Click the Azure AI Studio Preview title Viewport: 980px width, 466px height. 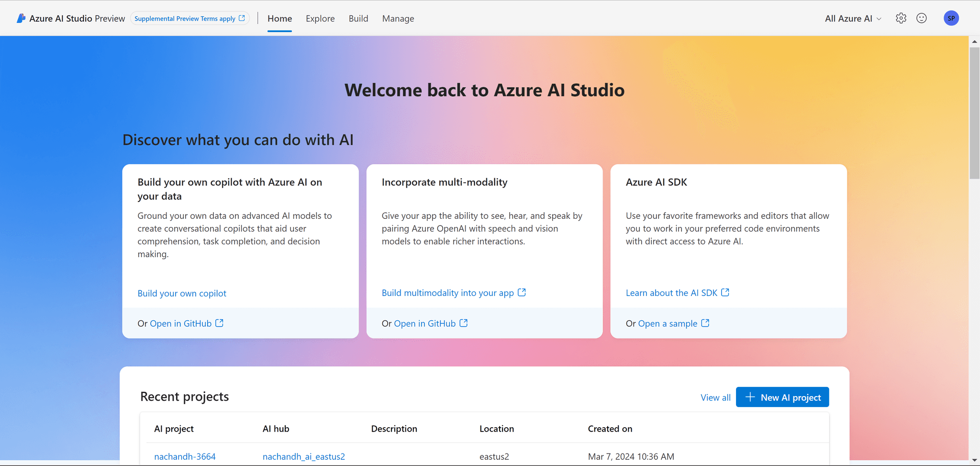tap(77, 18)
